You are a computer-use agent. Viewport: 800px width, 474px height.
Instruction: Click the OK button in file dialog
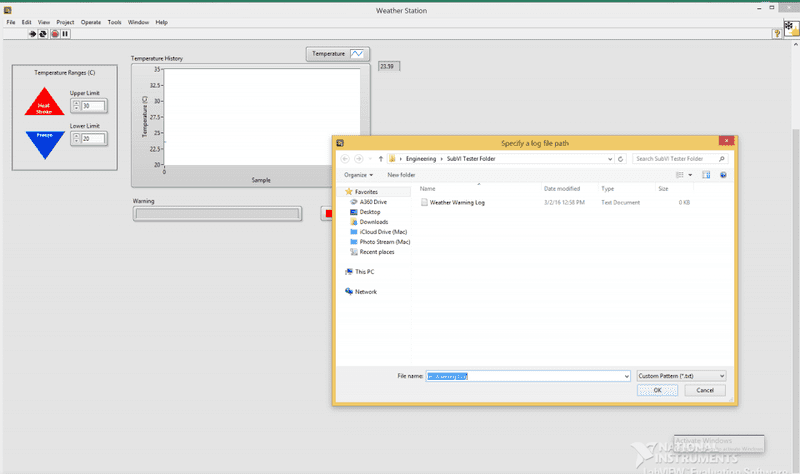(657, 390)
